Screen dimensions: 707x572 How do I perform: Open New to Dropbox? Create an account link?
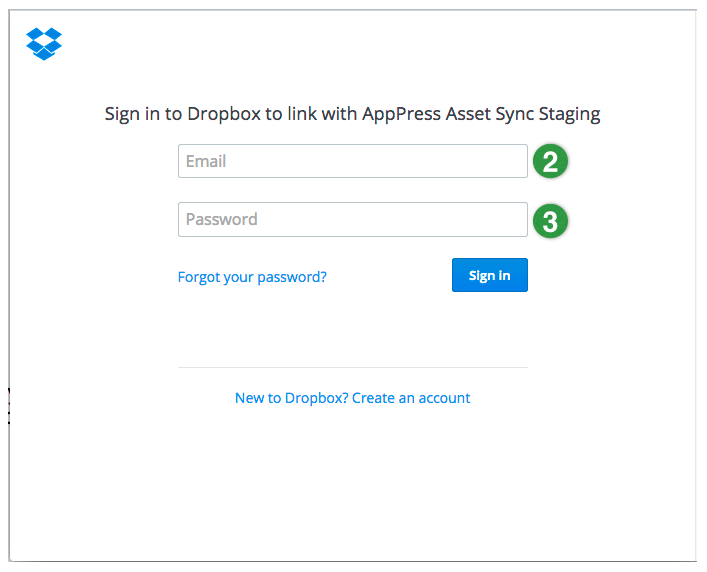pyautogui.click(x=353, y=398)
